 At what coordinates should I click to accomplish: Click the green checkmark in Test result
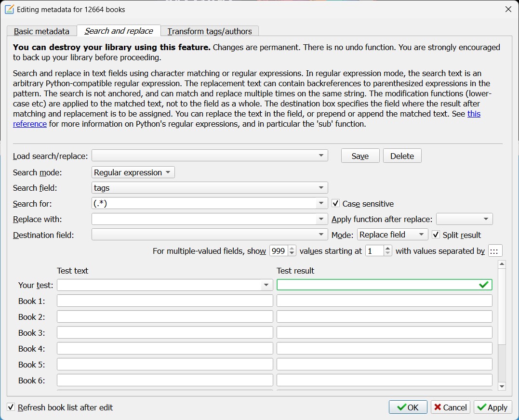tap(484, 285)
